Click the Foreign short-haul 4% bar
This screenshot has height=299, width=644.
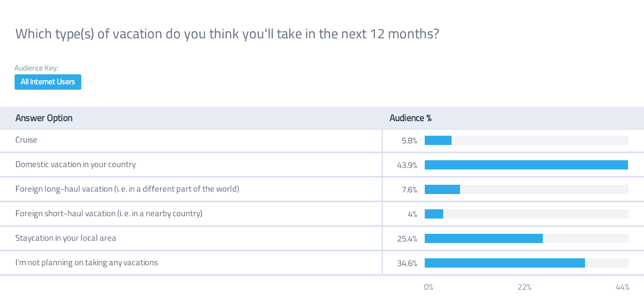[x=434, y=214]
